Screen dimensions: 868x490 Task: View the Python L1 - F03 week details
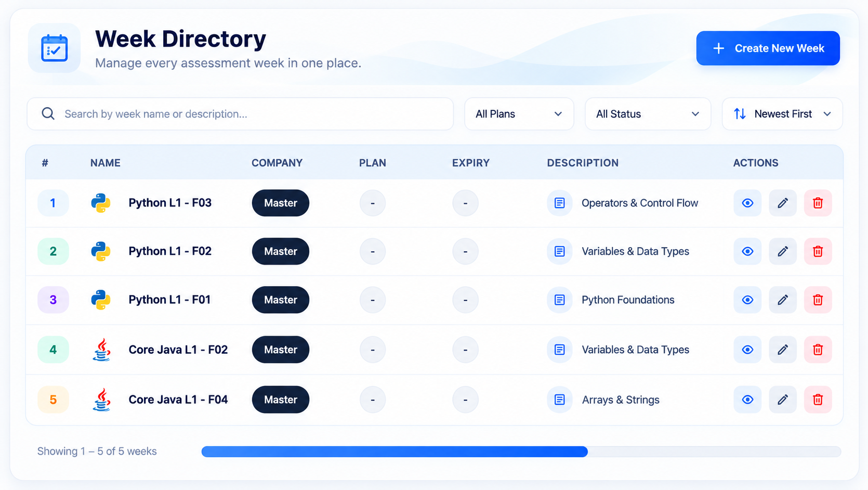(747, 203)
